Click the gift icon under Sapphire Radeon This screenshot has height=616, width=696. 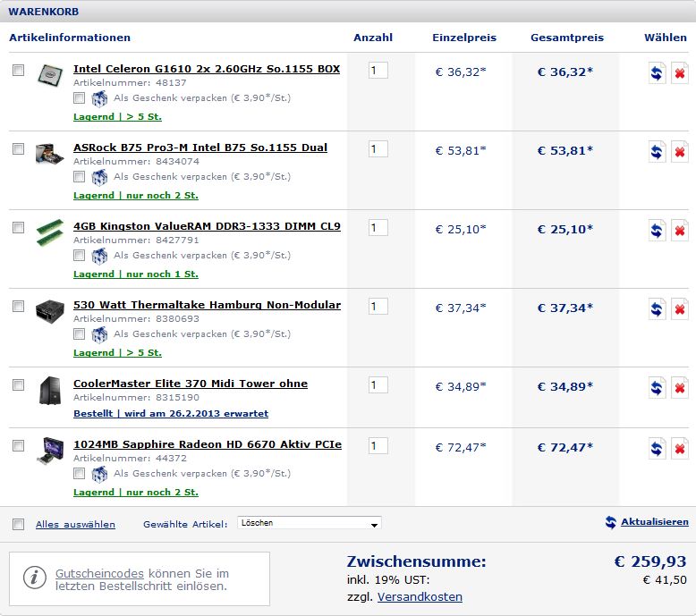click(99, 474)
